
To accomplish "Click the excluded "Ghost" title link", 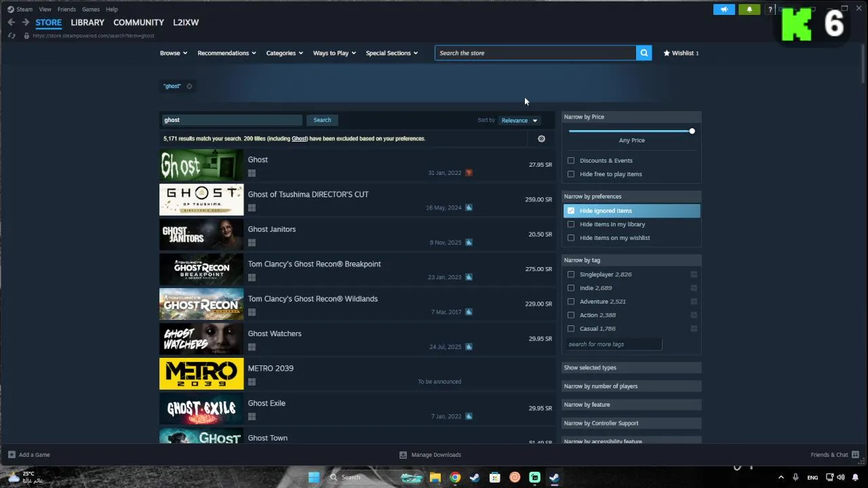I will (299, 139).
